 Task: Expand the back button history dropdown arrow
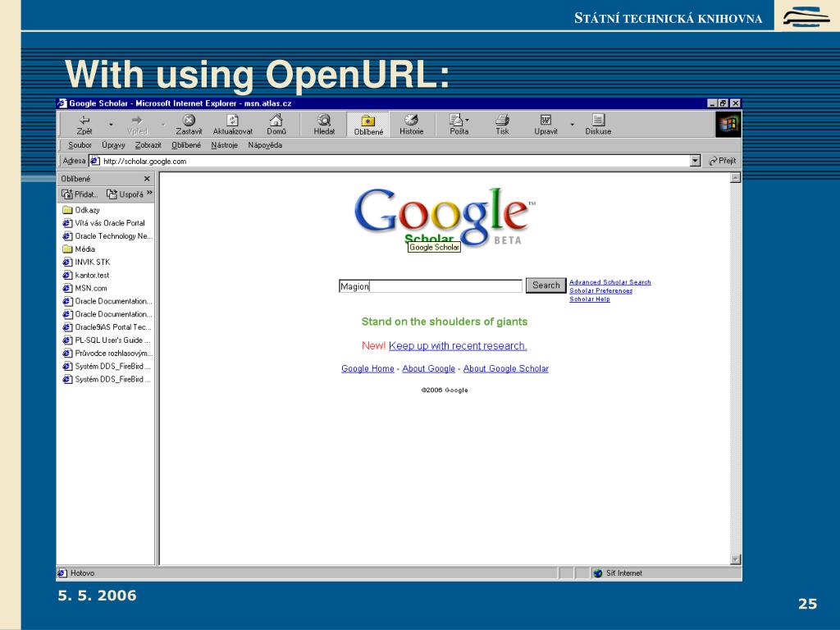click(111, 125)
